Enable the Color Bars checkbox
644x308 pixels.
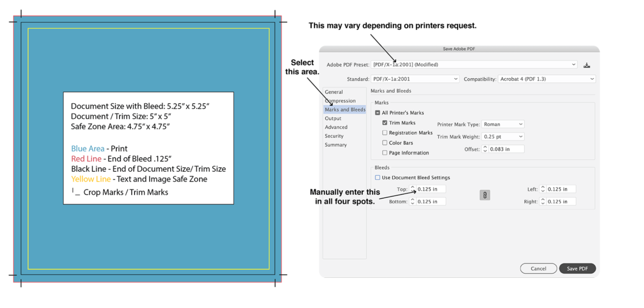coord(385,143)
